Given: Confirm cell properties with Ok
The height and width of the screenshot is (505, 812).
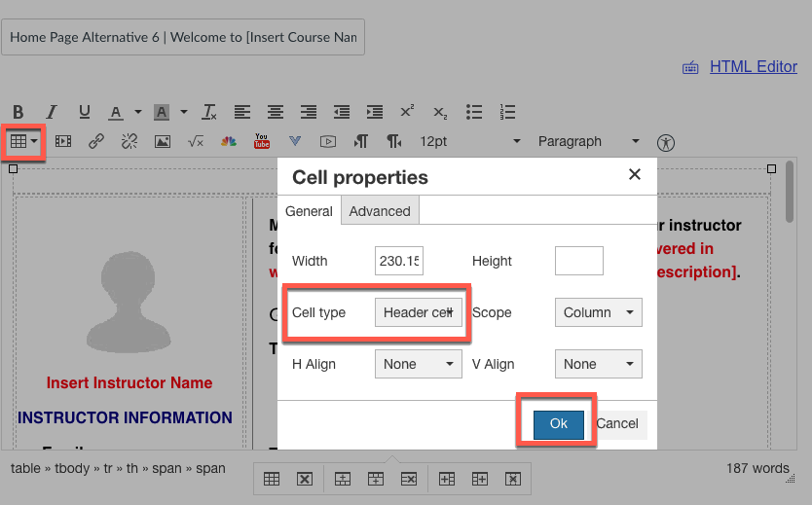Looking at the screenshot, I should coord(559,424).
